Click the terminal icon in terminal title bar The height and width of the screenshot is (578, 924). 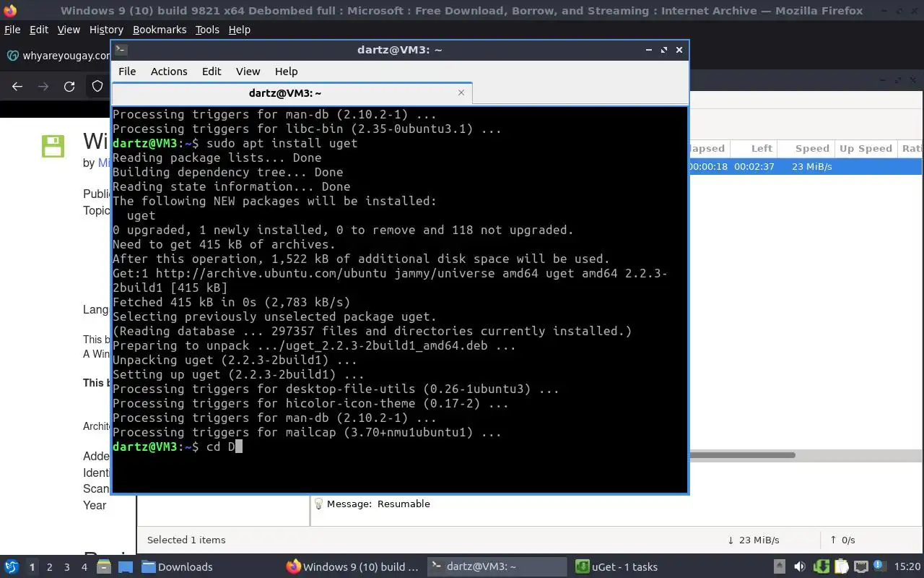click(121, 50)
